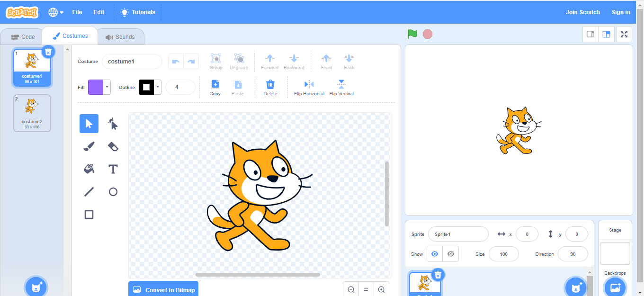Choose the Fill bucket tool
Screen dimensions: 644x296
pos(89,169)
